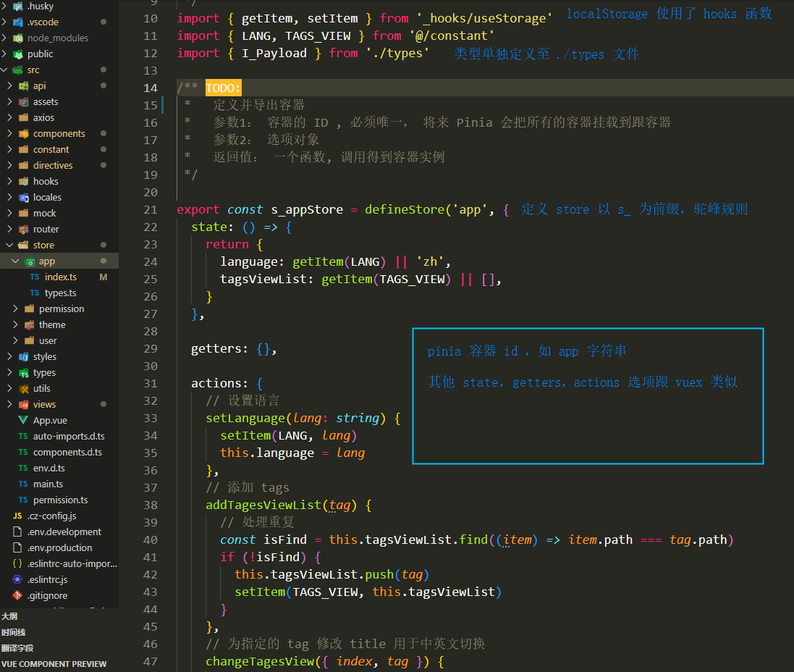Image resolution: width=794 pixels, height=672 pixels.
Task: Click I_Payload in the import
Action: 274,53
